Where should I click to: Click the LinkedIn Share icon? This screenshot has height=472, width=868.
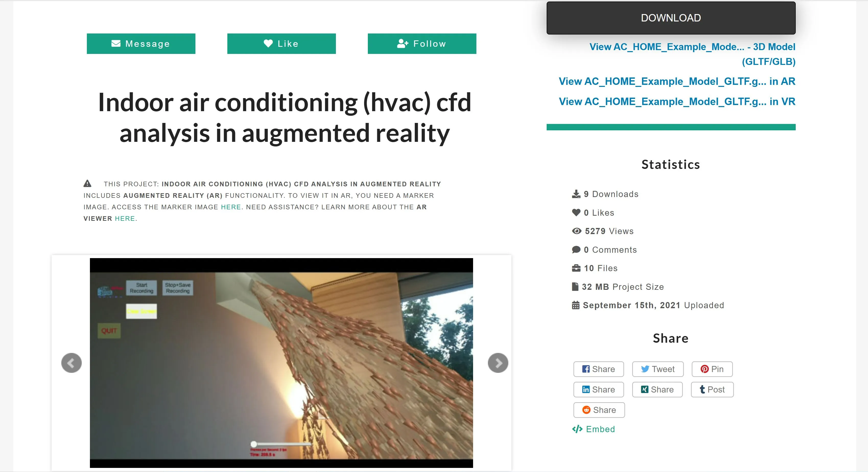pos(598,389)
